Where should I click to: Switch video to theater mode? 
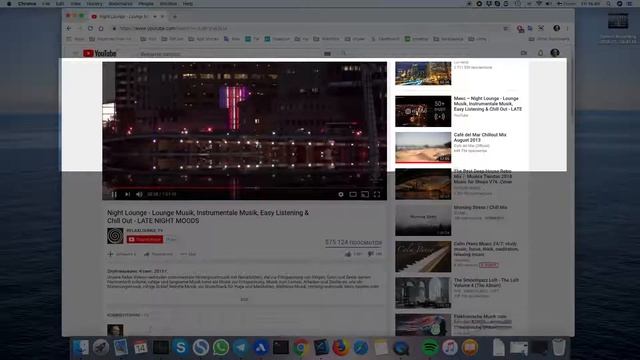click(x=353, y=195)
